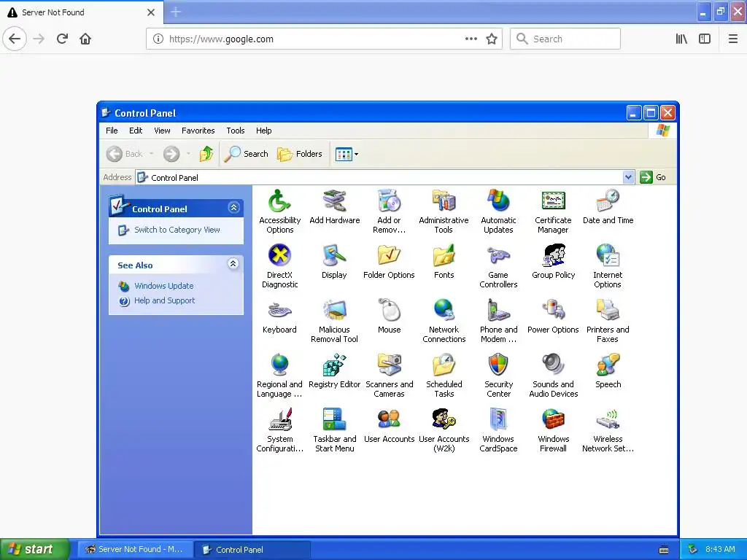747x560 pixels.
Task: Collapse the Control Panel sidebar section
Action: [x=233, y=208]
